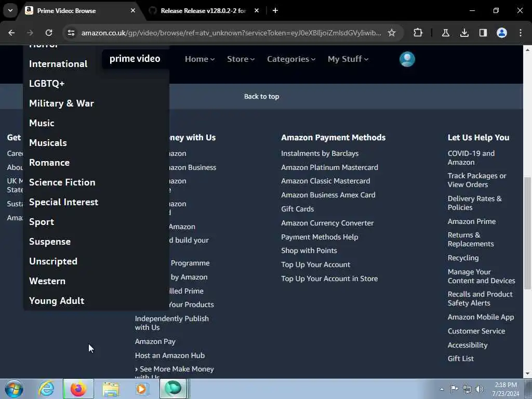Expand the Categories dropdown menu
The width and height of the screenshot is (532, 399).
291,59
